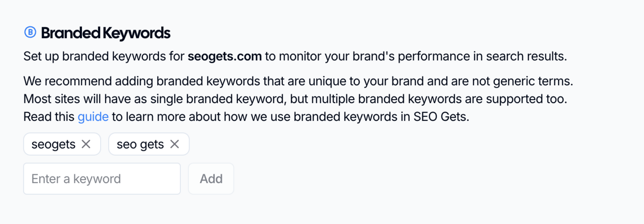
Task: Click the "Branded Keywords" heading text
Action: coord(106,33)
